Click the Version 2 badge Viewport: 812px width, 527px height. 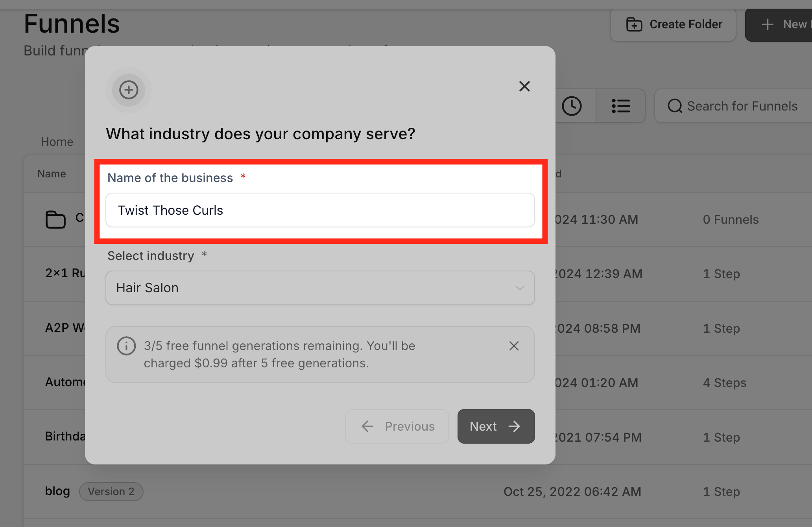[111, 492]
